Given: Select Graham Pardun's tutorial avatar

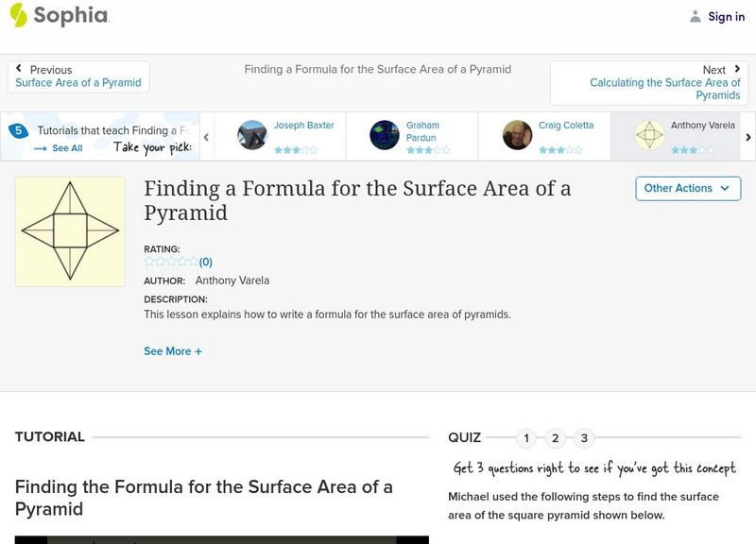Looking at the screenshot, I should click(x=385, y=135).
